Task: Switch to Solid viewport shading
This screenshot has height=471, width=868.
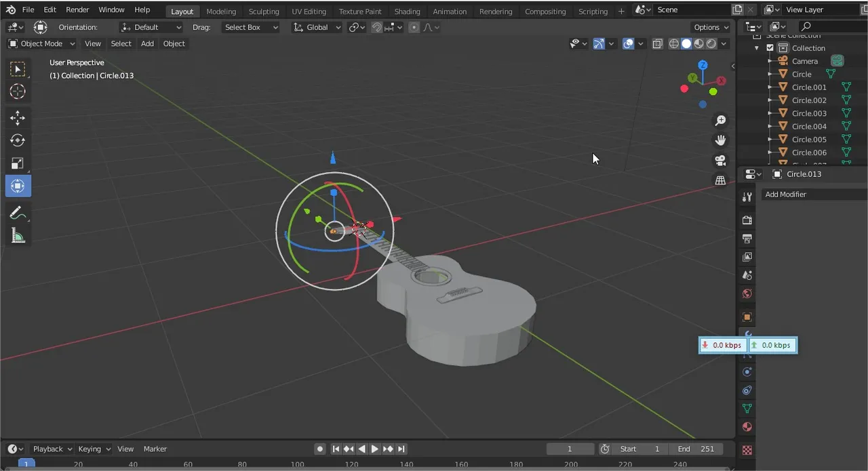Action: pyautogui.click(x=686, y=43)
